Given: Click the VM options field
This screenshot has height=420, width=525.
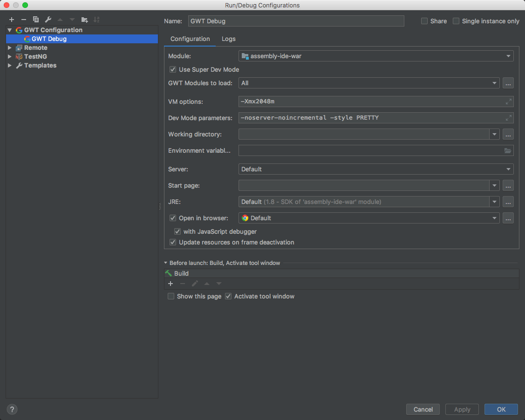Looking at the screenshot, I should [375, 102].
